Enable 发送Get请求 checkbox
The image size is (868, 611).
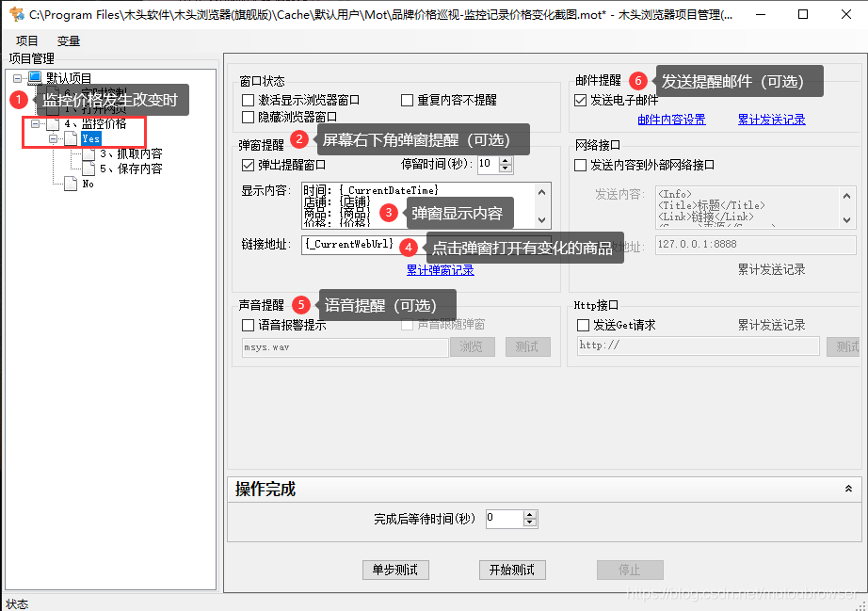click(583, 325)
